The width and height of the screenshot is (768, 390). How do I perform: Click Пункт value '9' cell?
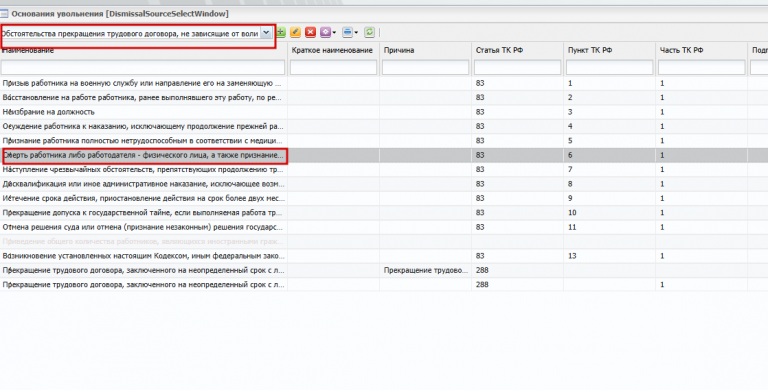(x=570, y=198)
